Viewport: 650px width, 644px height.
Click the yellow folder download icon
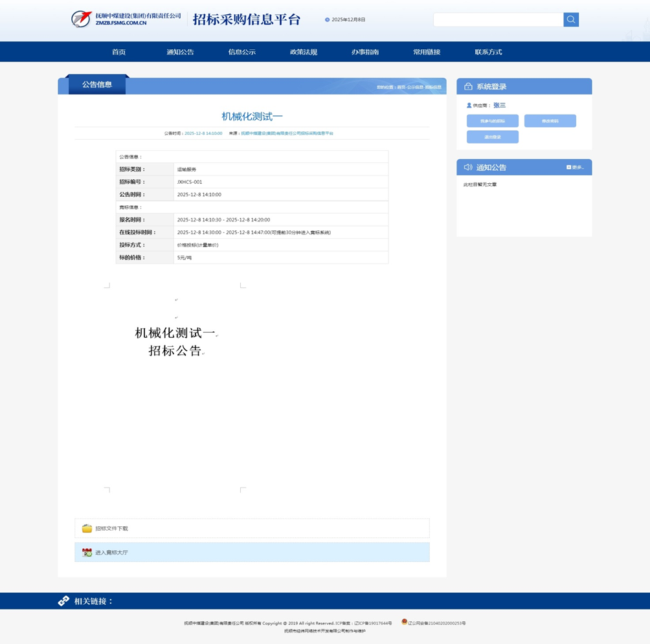coord(87,528)
